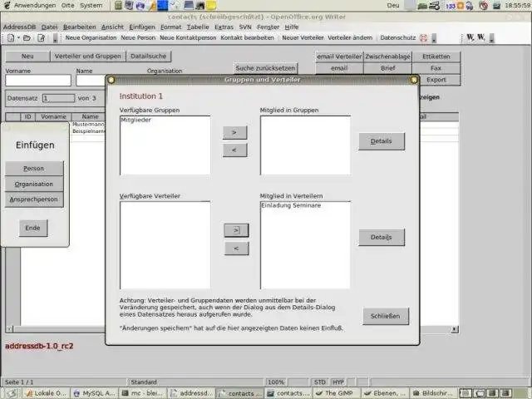Open the Bearbeiten menu

(x=80, y=27)
